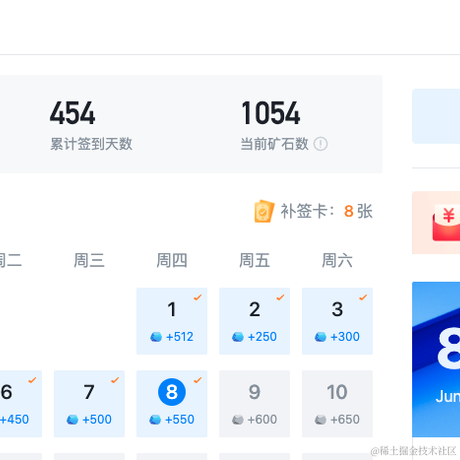The width and height of the screenshot is (460, 460).
Task: Click the blue ore icon on day 2
Action: [238, 337]
